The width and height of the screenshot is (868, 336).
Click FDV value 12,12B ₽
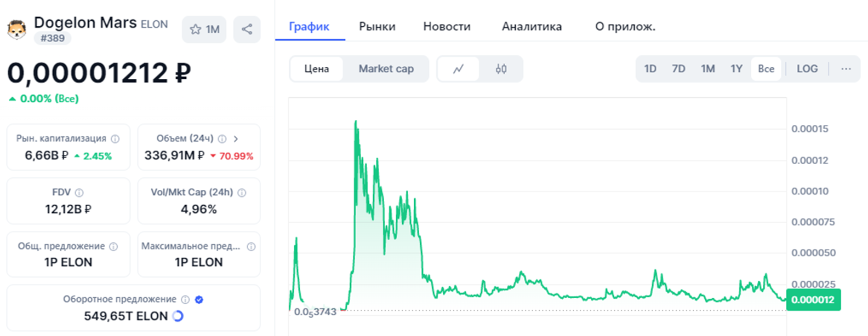click(68, 209)
